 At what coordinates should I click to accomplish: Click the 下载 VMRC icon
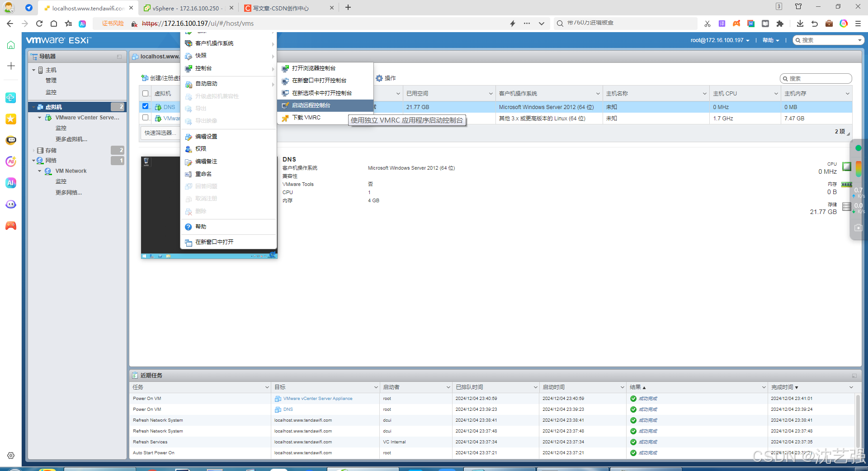(285, 118)
